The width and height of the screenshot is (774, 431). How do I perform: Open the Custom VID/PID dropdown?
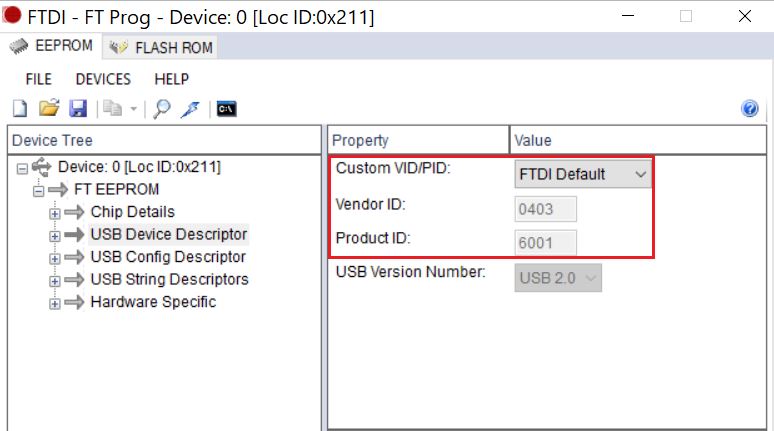pos(583,174)
